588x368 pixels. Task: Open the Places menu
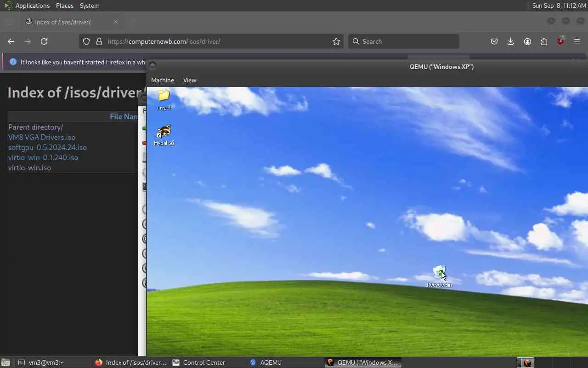[65, 6]
